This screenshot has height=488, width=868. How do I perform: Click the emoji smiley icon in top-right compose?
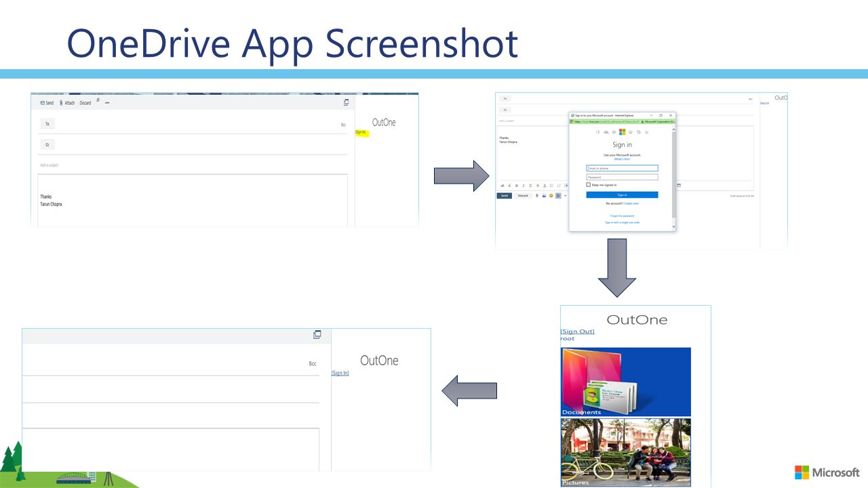click(x=551, y=196)
